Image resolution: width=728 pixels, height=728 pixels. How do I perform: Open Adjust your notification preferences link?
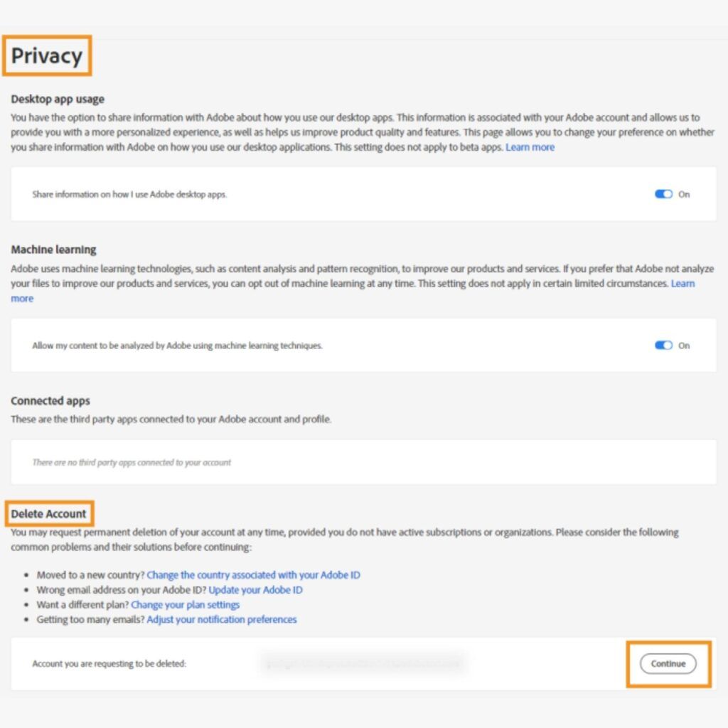[x=222, y=619]
